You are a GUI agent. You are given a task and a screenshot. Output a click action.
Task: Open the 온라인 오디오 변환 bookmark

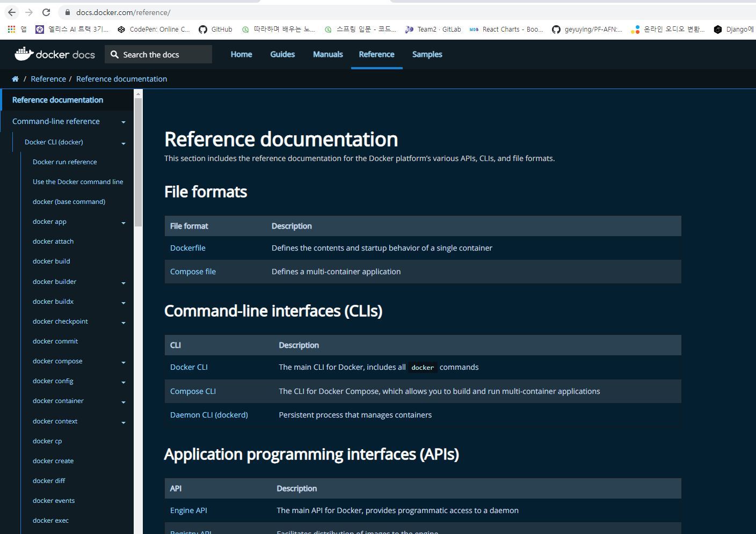(x=668, y=30)
